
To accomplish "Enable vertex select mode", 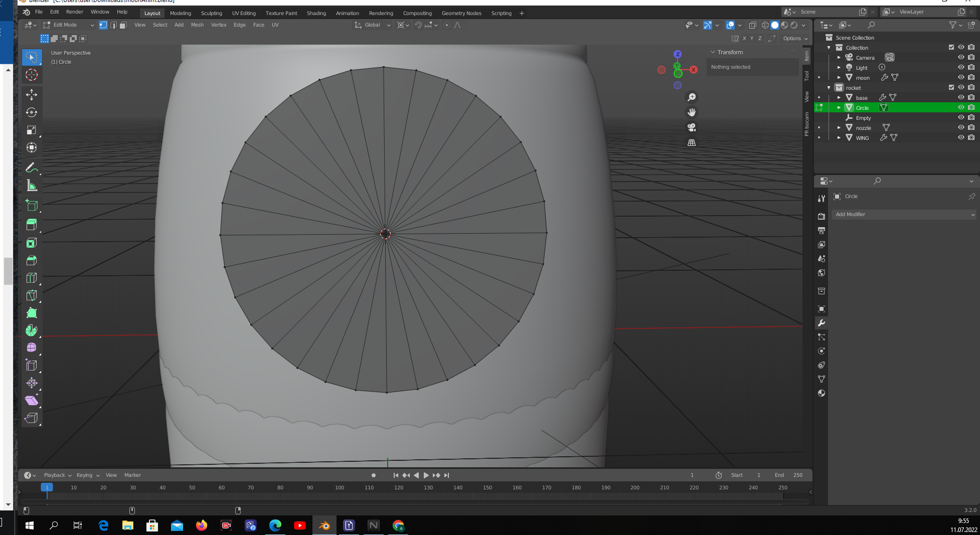I will pyautogui.click(x=103, y=25).
